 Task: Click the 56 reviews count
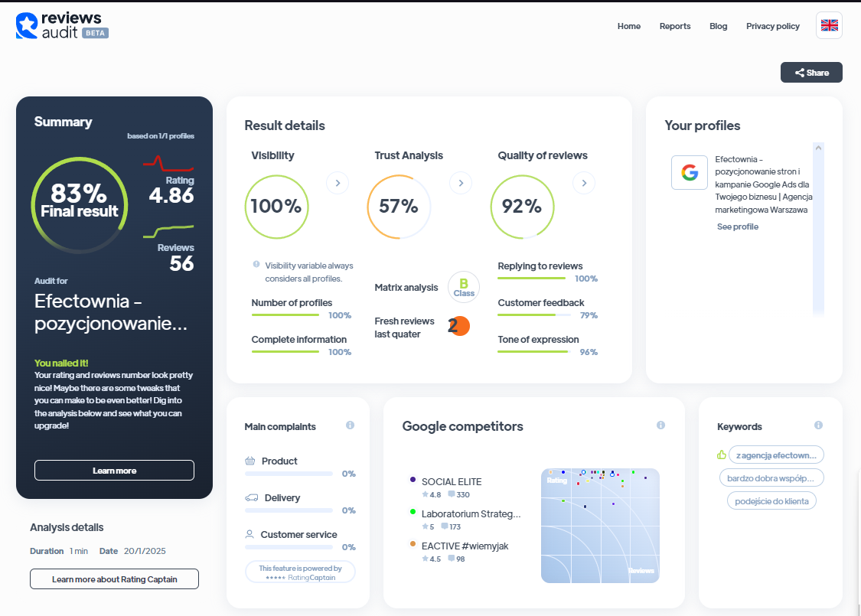tap(181, 263)
